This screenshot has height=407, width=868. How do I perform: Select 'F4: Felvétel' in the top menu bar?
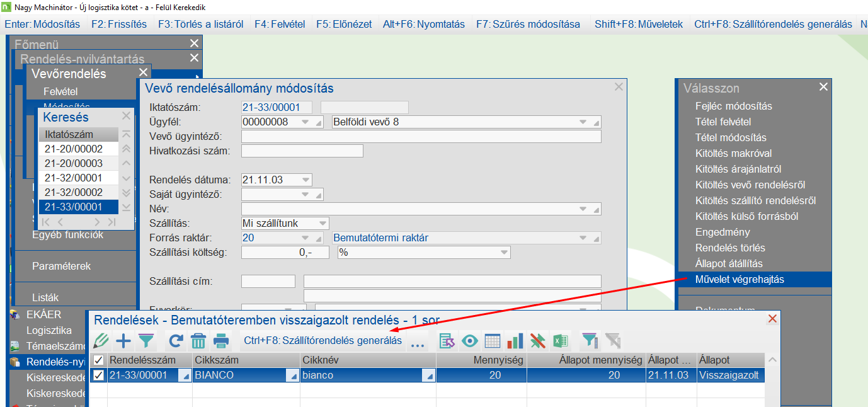click(x=280, y=24)
